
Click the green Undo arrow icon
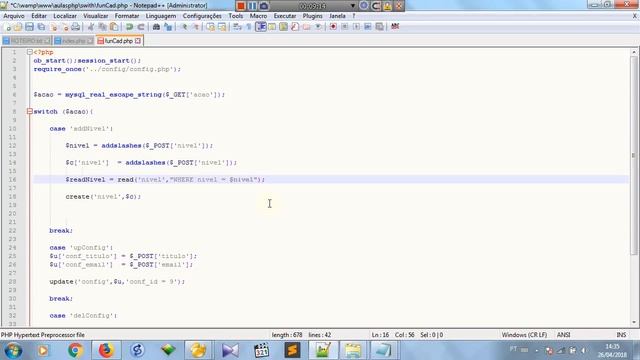click(129, 27)
